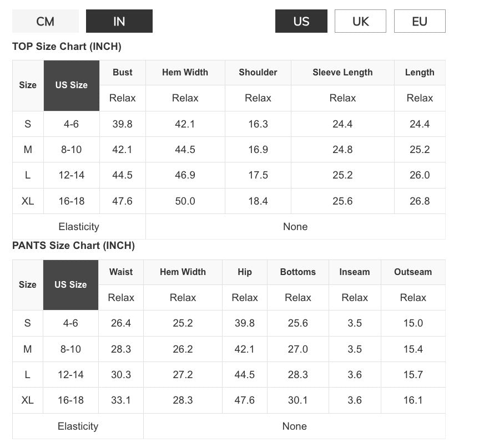Click the US Size header in TOP chart

(72, 85)
